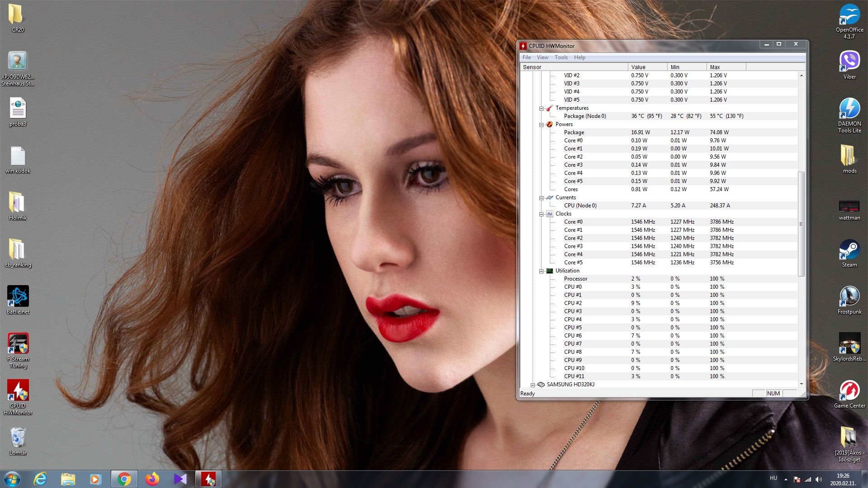Select the CPU (Node 0) current row
This screenshot has width=868, height=488.
pos(659,206)
